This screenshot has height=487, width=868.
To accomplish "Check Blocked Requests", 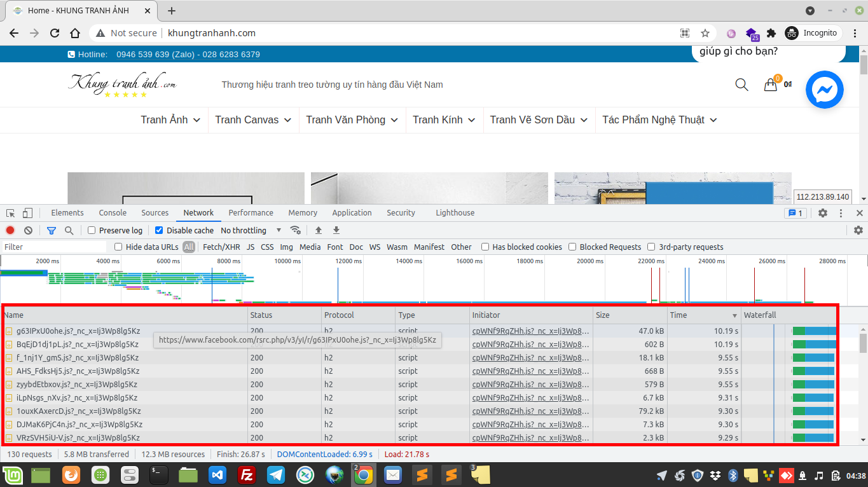I will click(572, 247).
